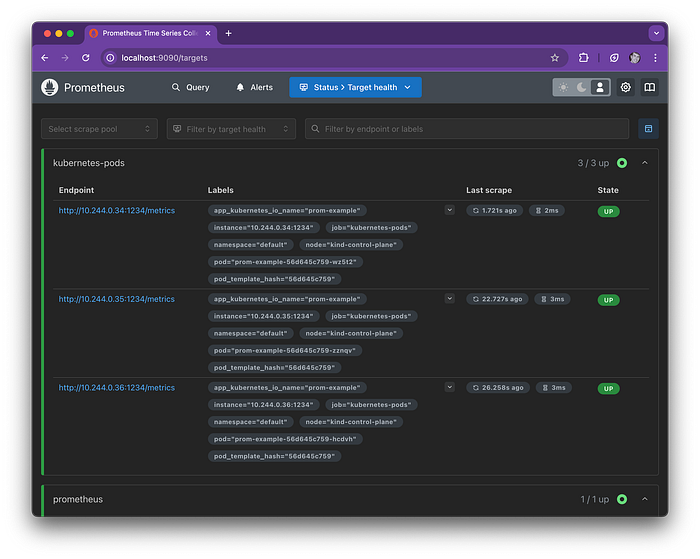700x559 pixels.
Task: Click '1 / 1 up' count text
Action: (x=595, y=499)
